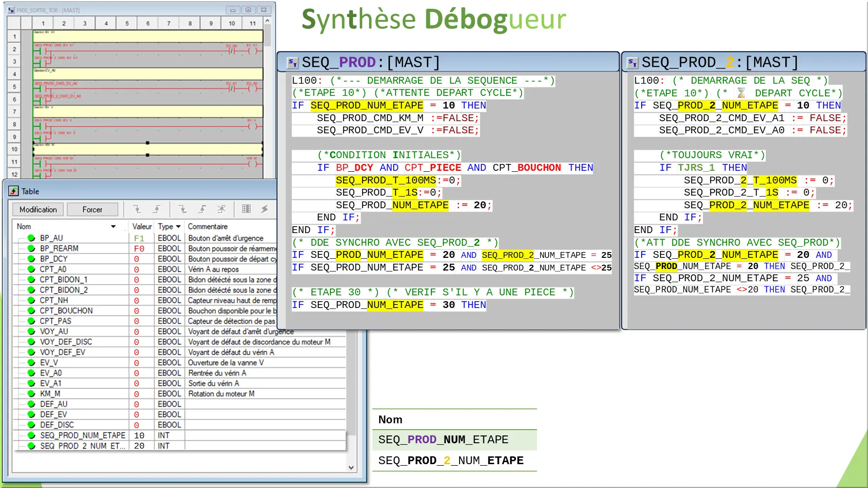The image size is (868, 488).
Task: Click the ladder icon in F900_SORTIE_TOR title bar
Action: click(x=12, y=10)
